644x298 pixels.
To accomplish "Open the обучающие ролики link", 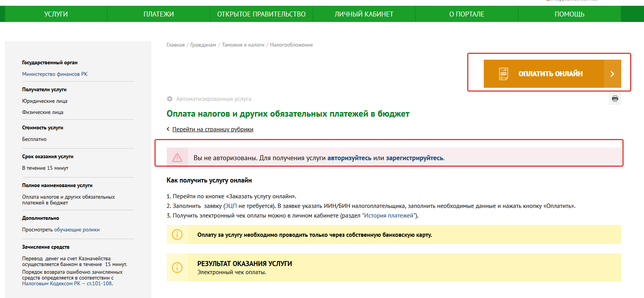I will point(77,230).
